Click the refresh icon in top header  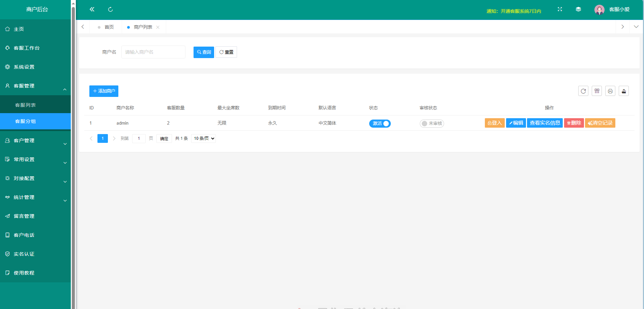point(110,9)
